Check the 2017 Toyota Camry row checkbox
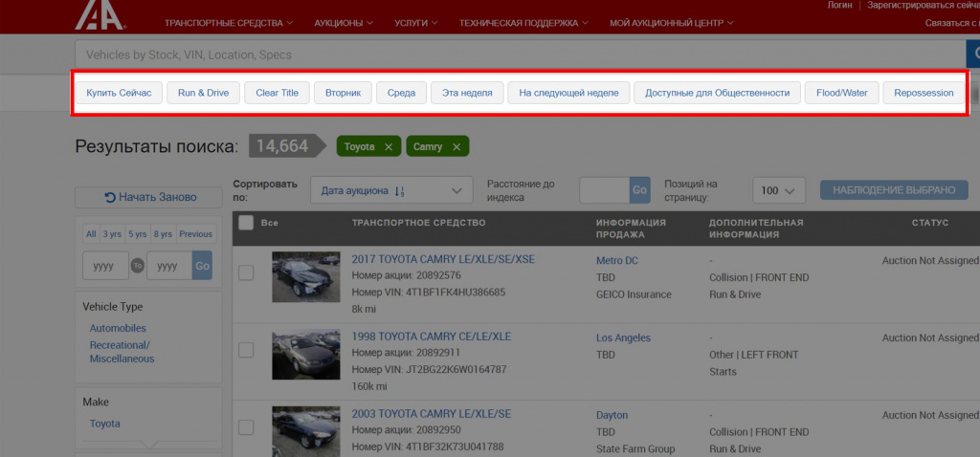980x457 pixels. (x=246, y=272)
